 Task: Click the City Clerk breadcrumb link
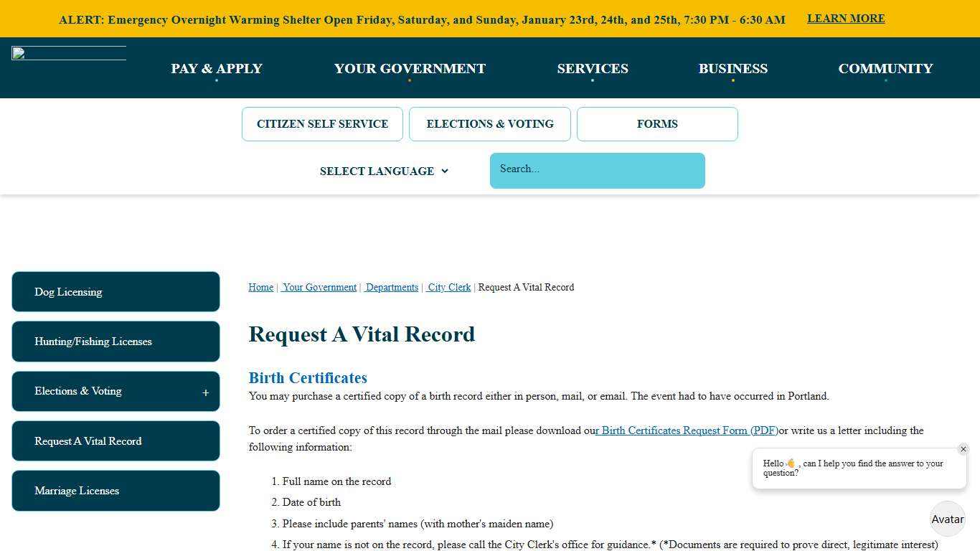(448, 287)
